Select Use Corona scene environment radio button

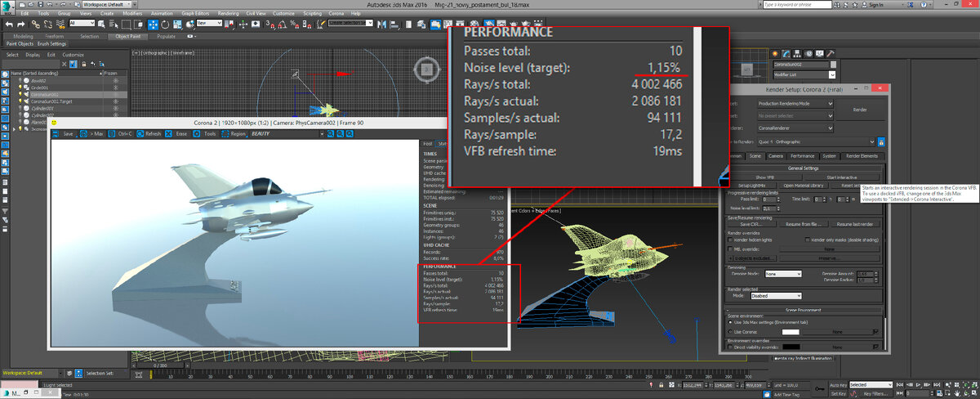(x=730, y=332)
